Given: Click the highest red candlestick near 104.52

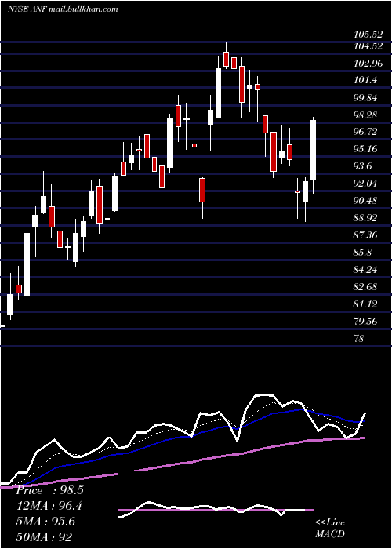Looking at the screenshot, I should pos(226,59).
